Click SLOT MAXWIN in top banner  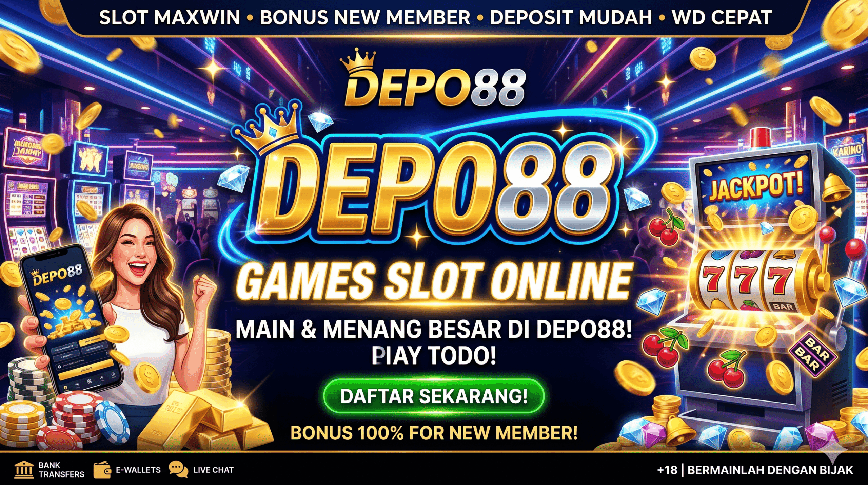tap(170, 18)
